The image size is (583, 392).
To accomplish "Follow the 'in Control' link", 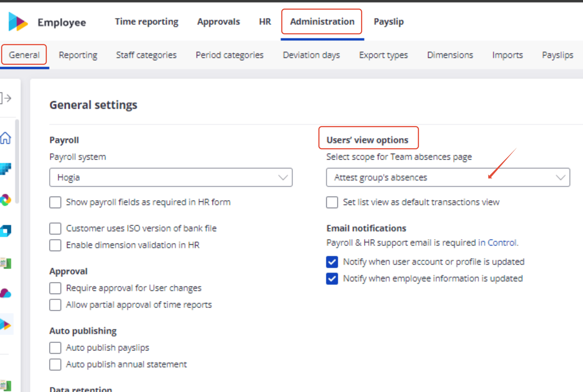I will tap(497, 243).
